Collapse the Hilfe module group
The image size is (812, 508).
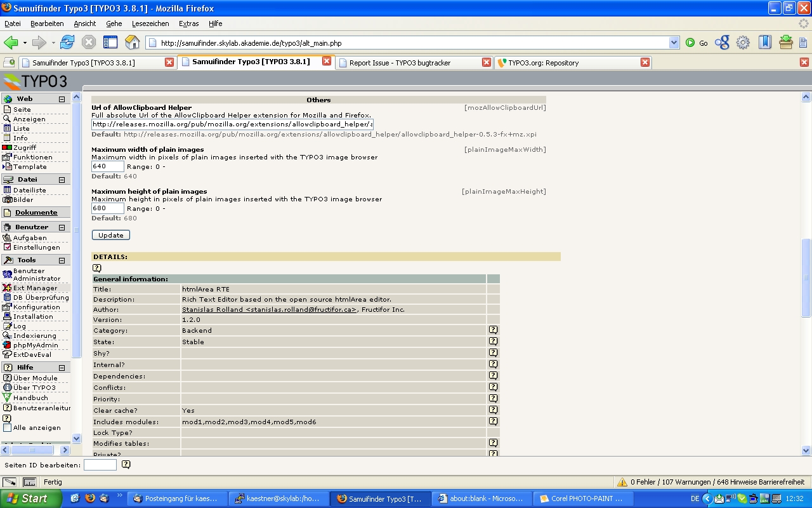(x=62, y=368)
